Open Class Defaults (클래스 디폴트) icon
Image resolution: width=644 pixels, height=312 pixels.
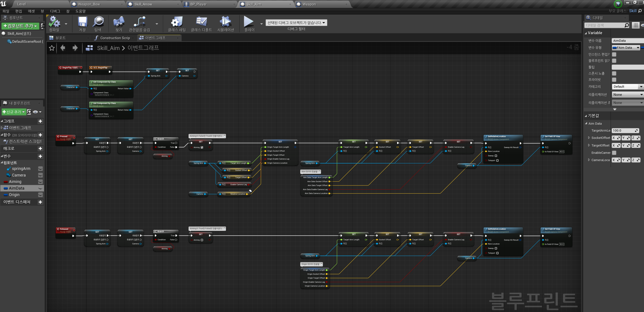tap(201, 22)
